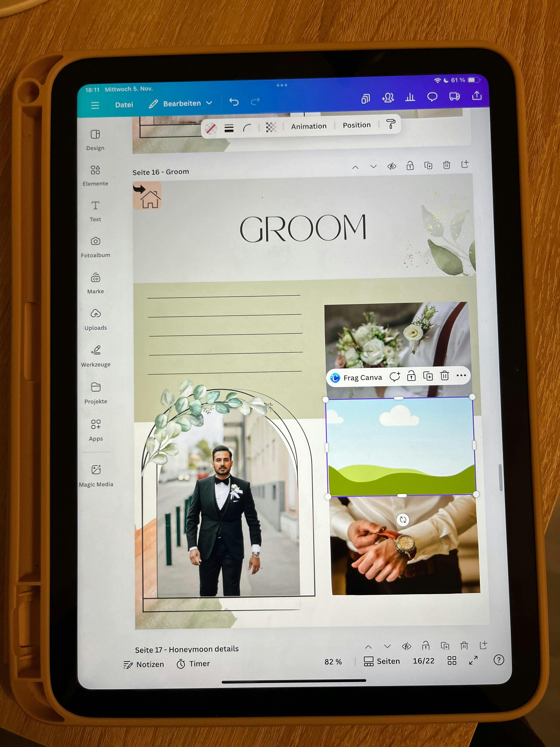Click the Animation button
The image size is (560, 747).
(x=309, y=126)
